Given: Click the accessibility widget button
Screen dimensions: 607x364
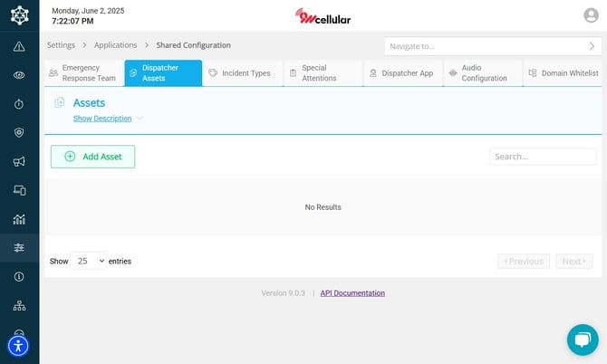Looking at the screenshot, I should pos(18,345).
